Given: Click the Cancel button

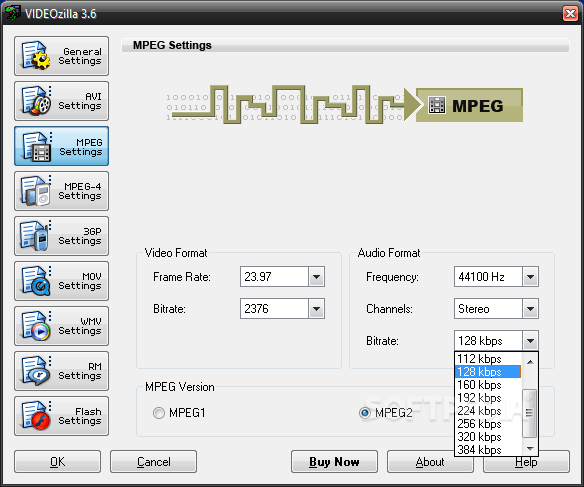Looking at the screenshot, I should [x=153, y=462].
